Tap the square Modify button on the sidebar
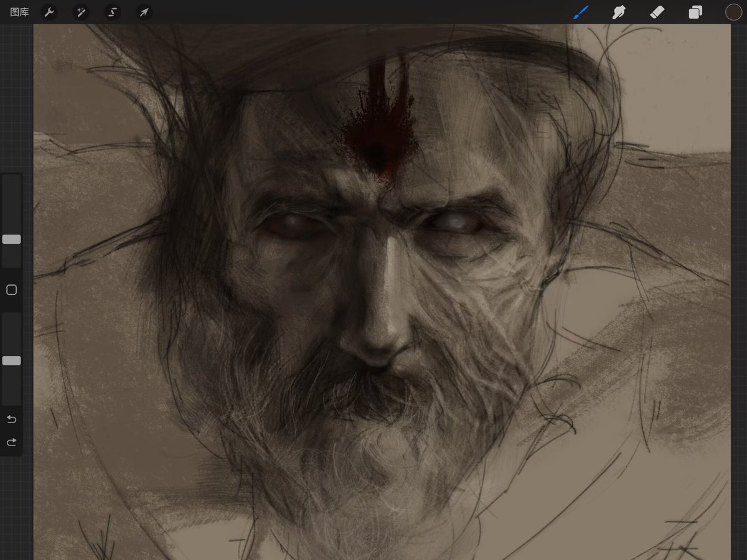 click(11, 290)
